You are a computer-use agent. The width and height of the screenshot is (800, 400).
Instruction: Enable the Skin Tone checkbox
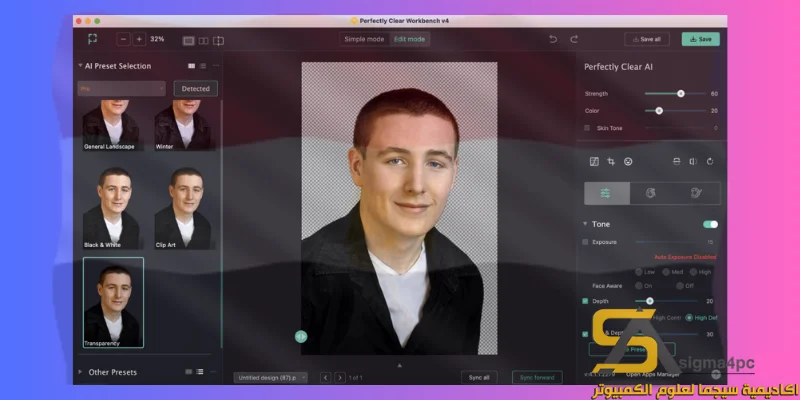[x=587, y=128]
